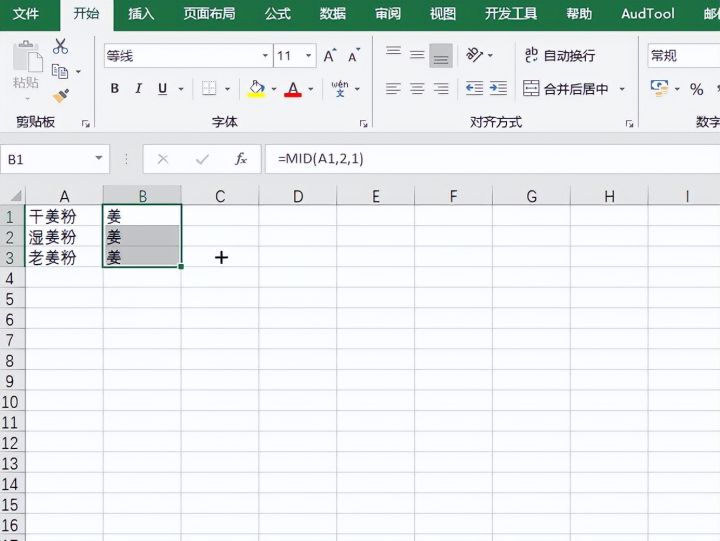This screenshot has height=541, width=720.
Task: Open underline style dropdown arrow
Action: [x=181, y=89]
